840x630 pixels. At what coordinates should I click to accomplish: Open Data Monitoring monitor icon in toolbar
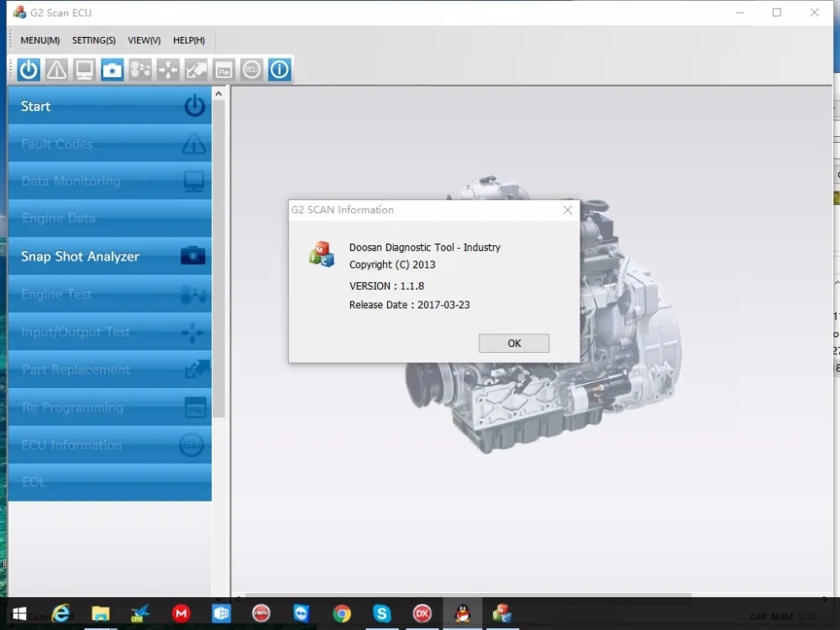point(84,70)
